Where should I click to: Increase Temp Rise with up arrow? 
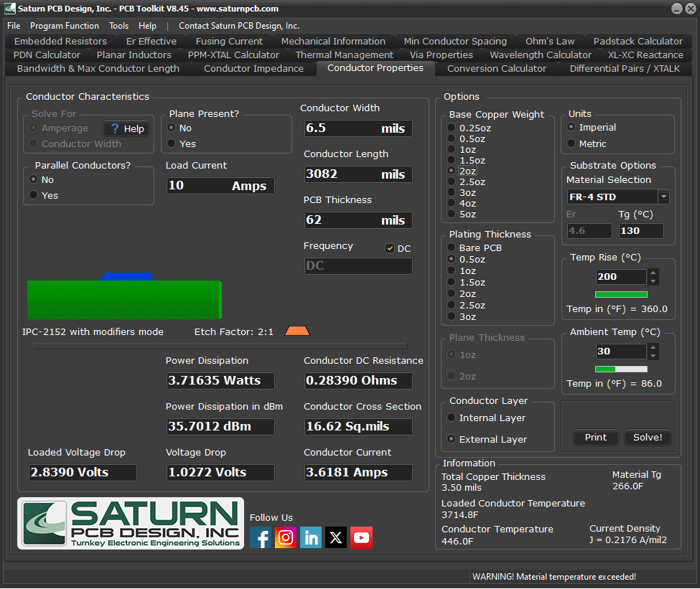pos(653,273)
